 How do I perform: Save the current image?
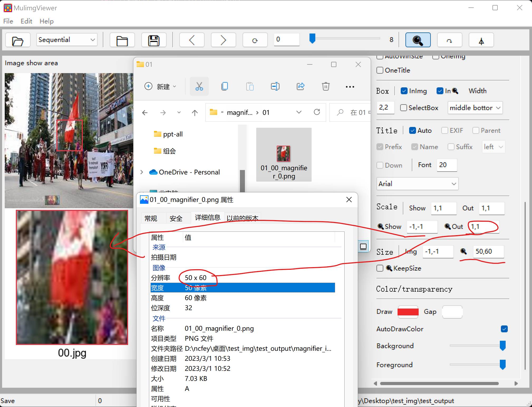[x=154, y=40]
